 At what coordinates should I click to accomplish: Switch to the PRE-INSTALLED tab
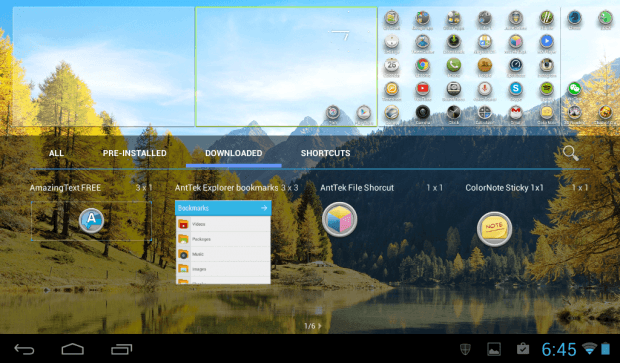click(x=134, y=153)
